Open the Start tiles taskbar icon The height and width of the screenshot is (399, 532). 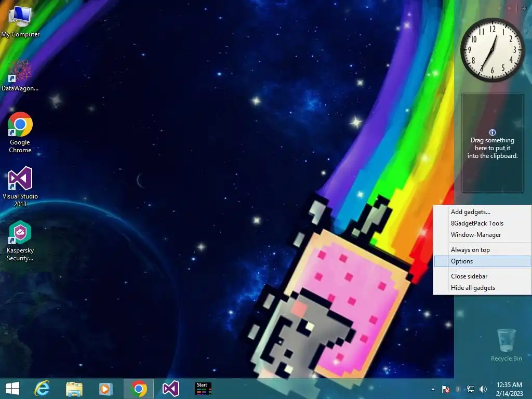pyautogui.click(x=203, y=389)
